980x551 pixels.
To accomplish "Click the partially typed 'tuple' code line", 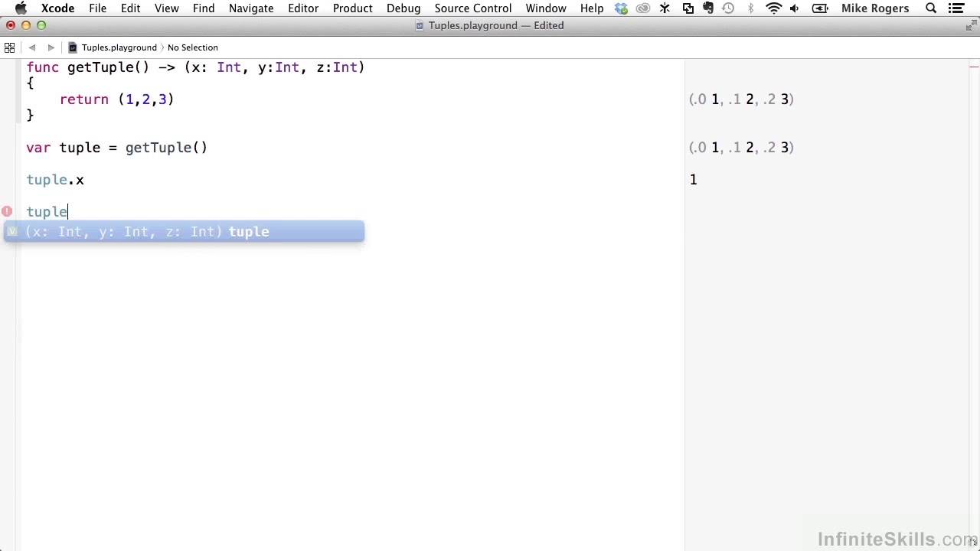I will tap(47, 212).
